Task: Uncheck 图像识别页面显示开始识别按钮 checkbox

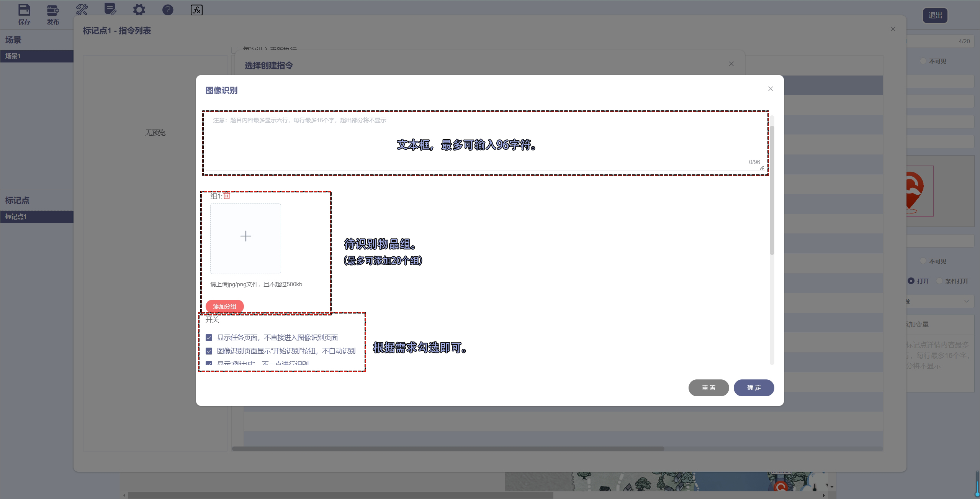Action: [209, 351]
